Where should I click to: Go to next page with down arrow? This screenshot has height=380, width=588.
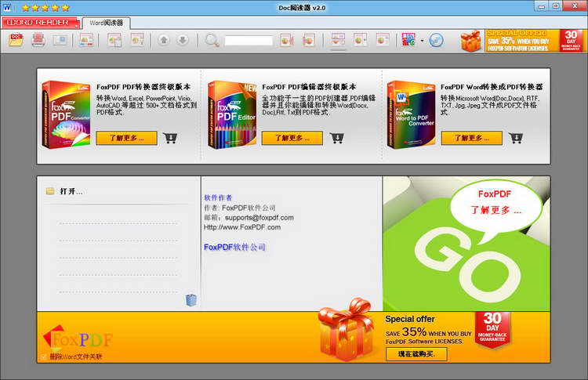[183, 40]
